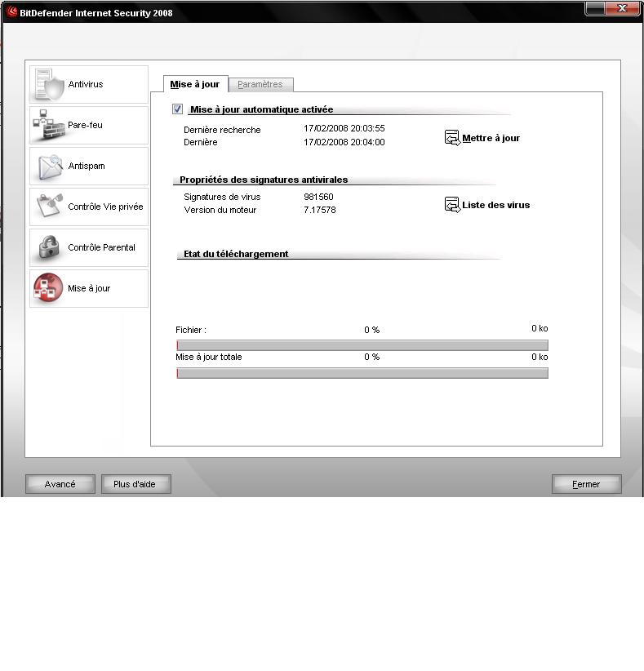
Task: Click the BitDefender logo in title bar
Action: [11, 12]
